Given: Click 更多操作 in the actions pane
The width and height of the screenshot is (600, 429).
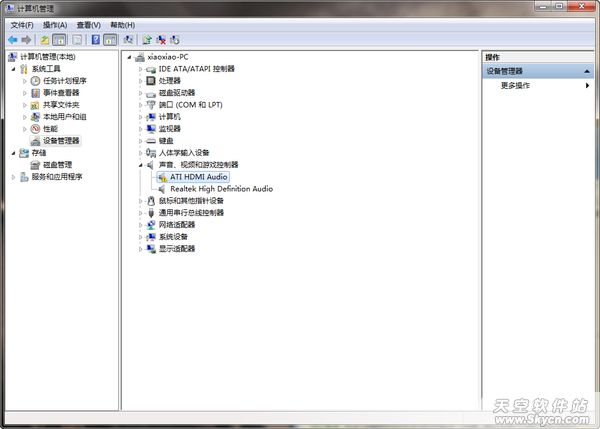Looking at the screenshot, I should point(515,86).
